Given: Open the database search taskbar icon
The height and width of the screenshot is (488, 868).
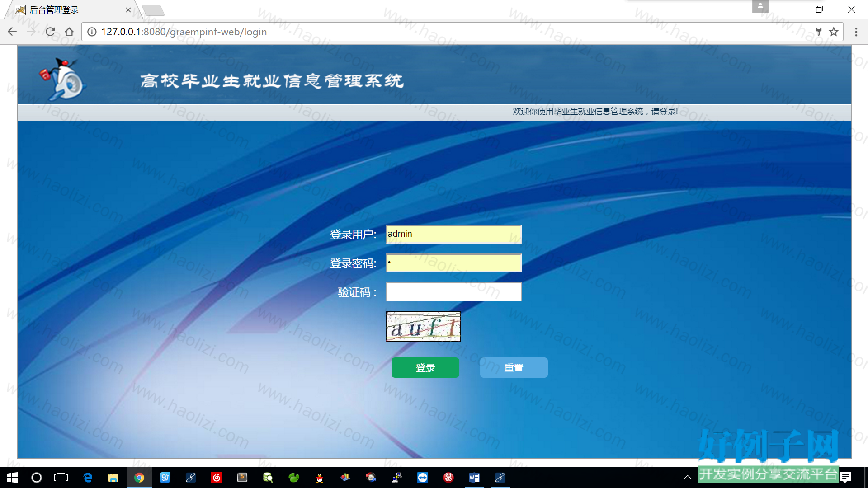Looking at the screenshot, I should (268, 478).
